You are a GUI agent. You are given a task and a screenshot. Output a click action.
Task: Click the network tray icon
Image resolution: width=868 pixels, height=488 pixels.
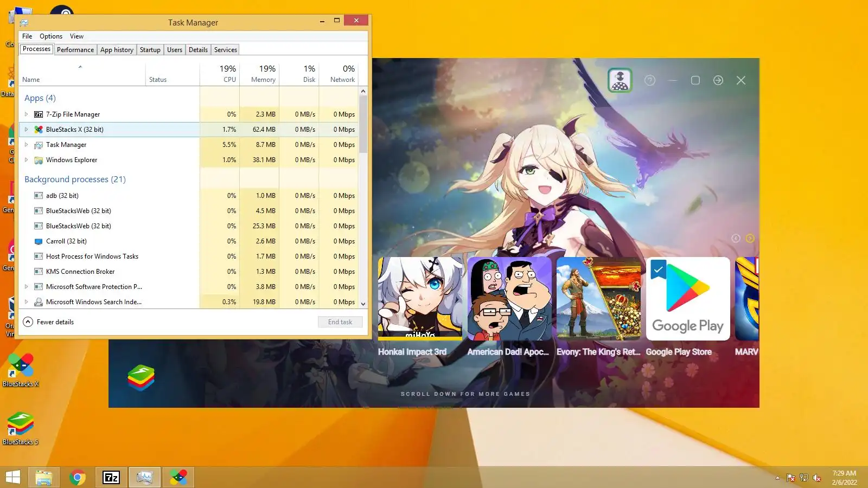(804, 478)
